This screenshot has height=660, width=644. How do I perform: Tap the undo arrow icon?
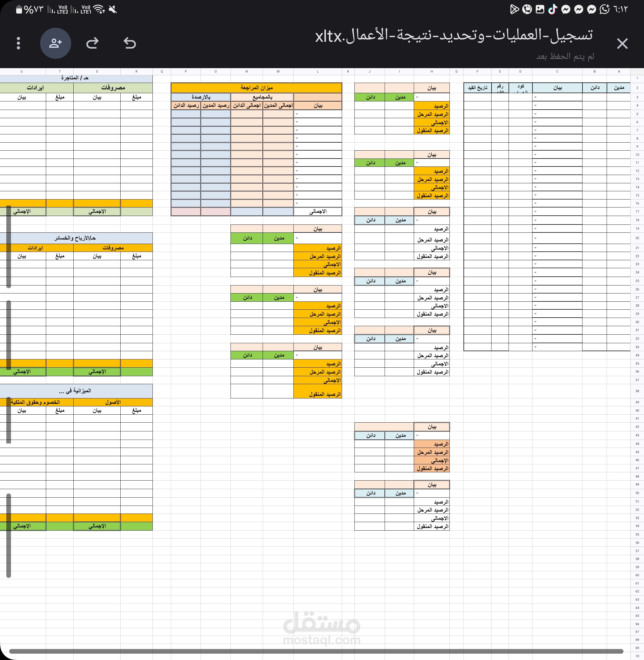tap(130, 43)
